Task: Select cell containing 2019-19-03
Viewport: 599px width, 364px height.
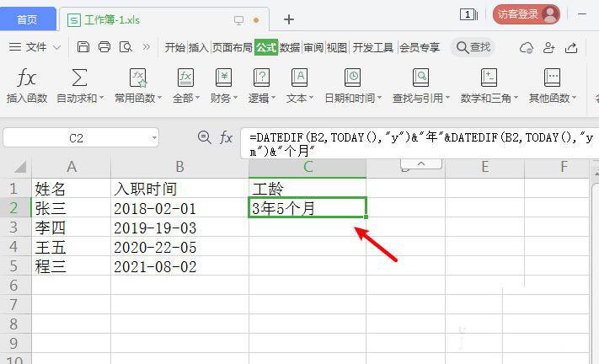Action: [x=179, y=227]
